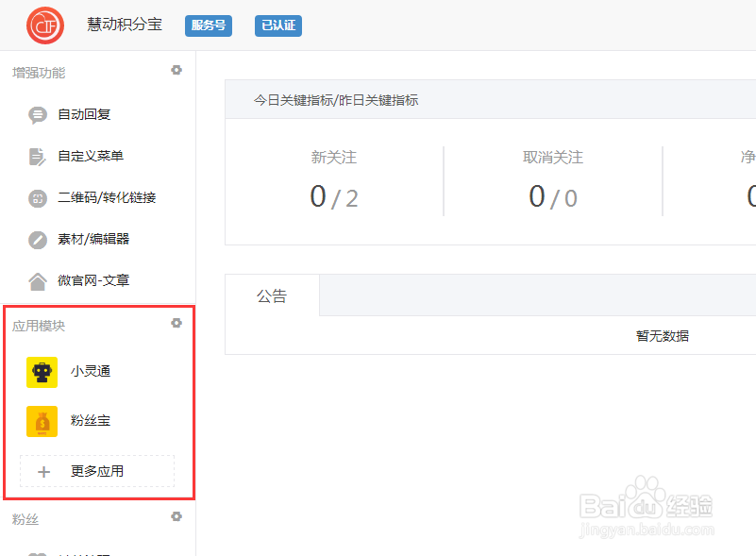Click the blue 服务号 badge
This screenshot has height=556, width=756.
[209, 25]
